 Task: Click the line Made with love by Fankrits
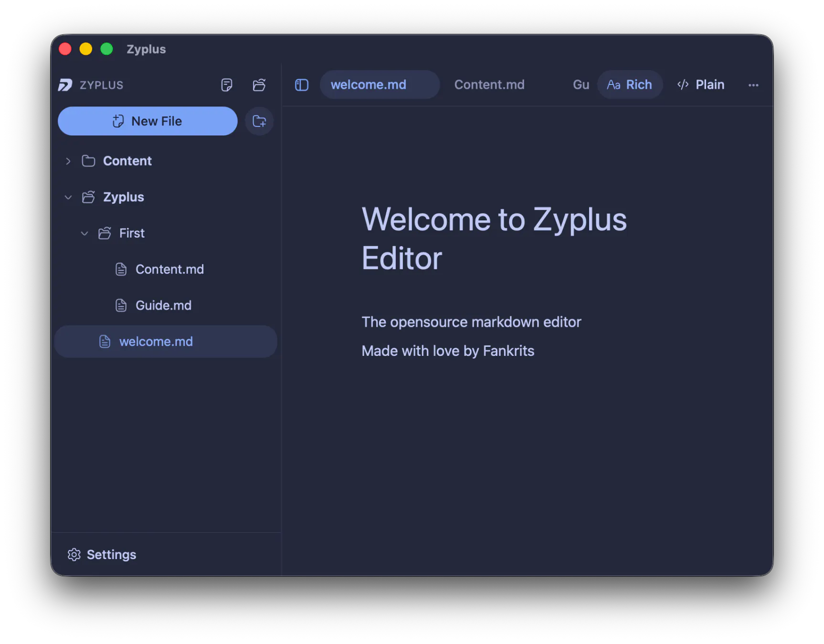coord(448,351)
